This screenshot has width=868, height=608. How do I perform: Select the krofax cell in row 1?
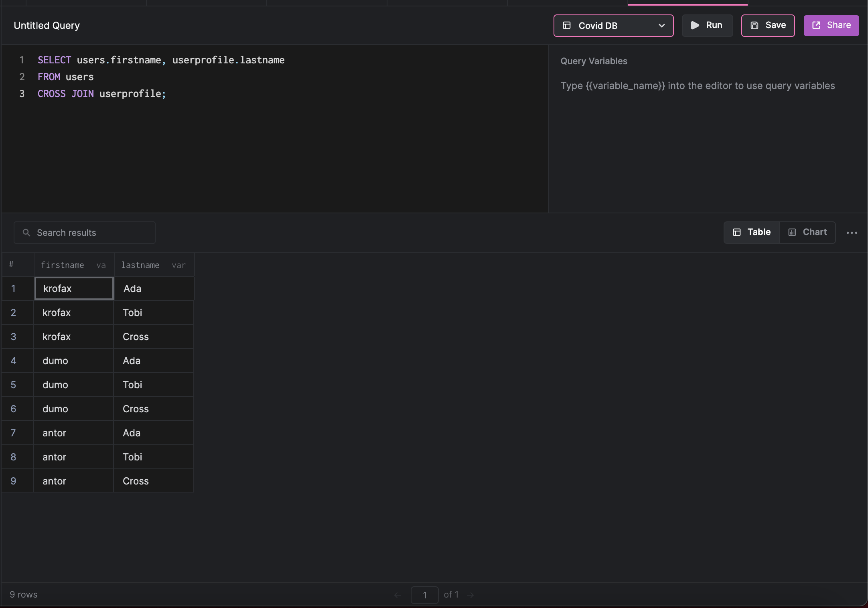click(x=74, y=288)
